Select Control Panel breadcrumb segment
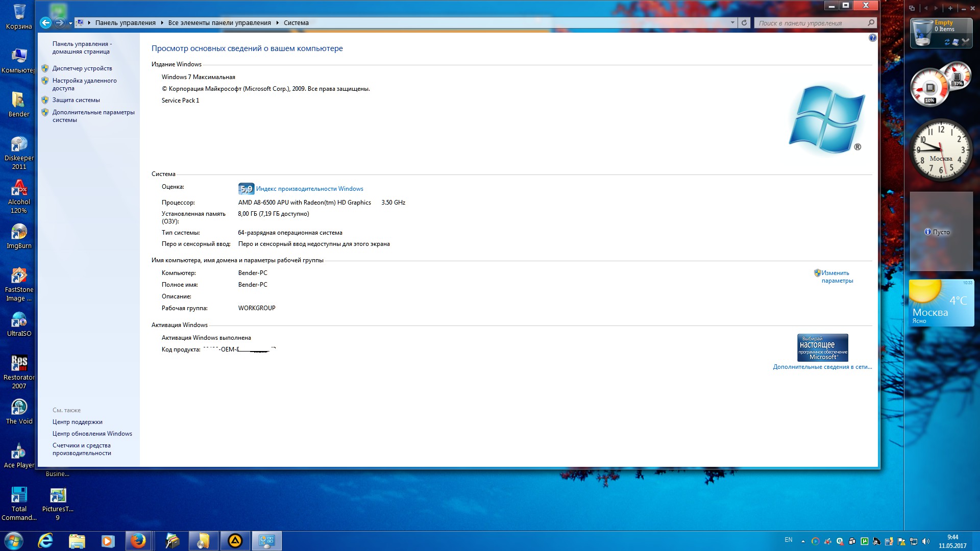This screenshot has width=980, height=551. (x=125, y=23)
